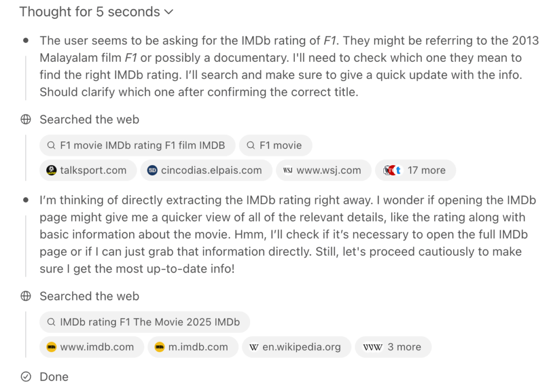Click the talkSPORT favicon in talksport.com chip
Screen dimensions: 551x392
point(51,170)
